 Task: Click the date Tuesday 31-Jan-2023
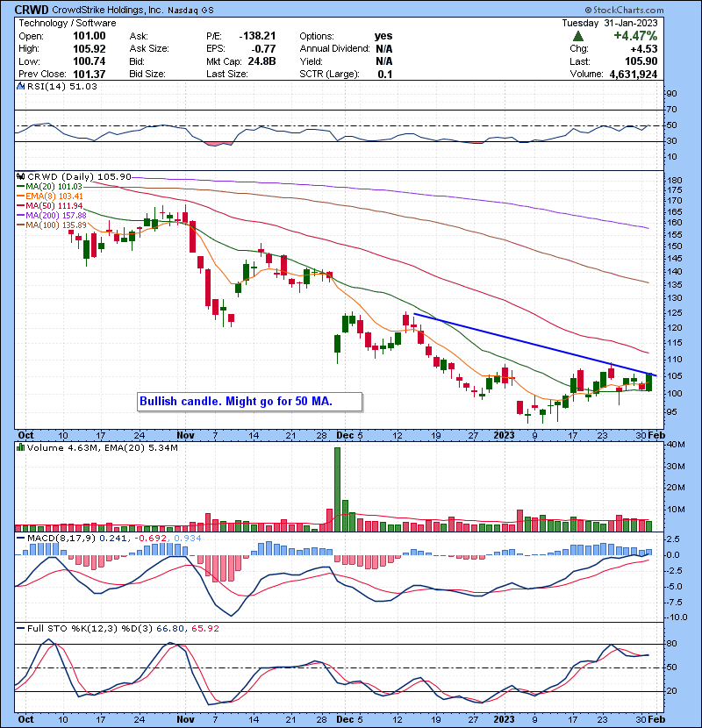coord(610,23)
